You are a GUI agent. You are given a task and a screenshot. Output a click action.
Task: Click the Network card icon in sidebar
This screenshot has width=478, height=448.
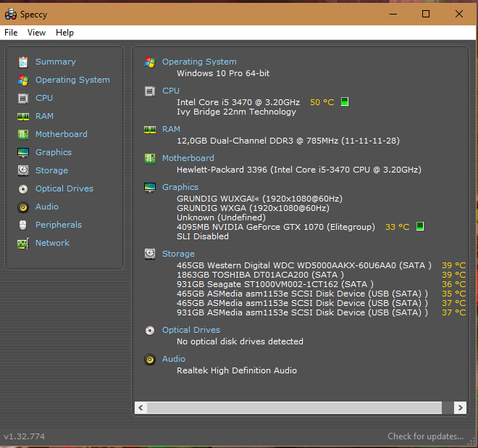tap(23, 244)
